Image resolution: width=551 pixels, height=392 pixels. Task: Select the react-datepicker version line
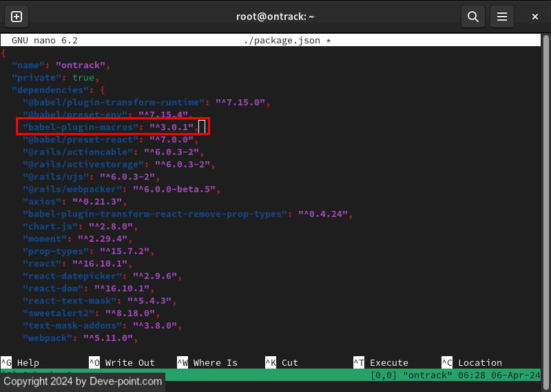click(101, 276)
